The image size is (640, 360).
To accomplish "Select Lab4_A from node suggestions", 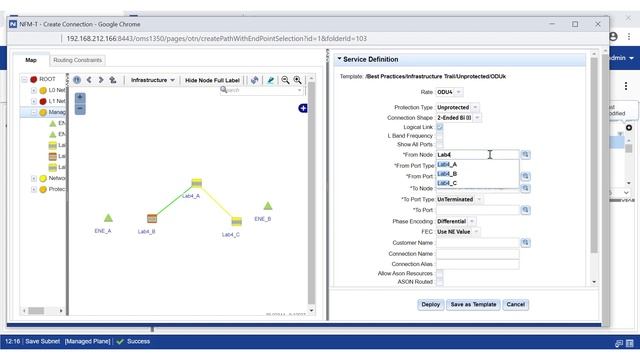I will click(x=477, y=164).
